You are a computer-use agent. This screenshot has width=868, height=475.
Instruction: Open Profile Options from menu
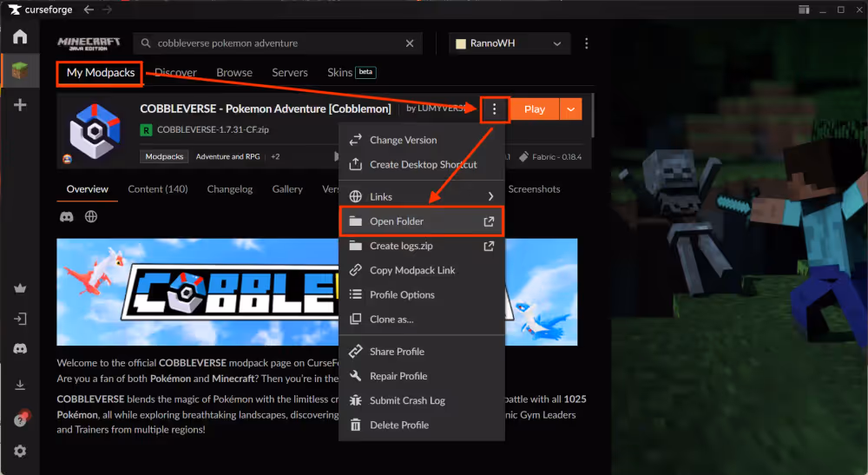(421, 294)
